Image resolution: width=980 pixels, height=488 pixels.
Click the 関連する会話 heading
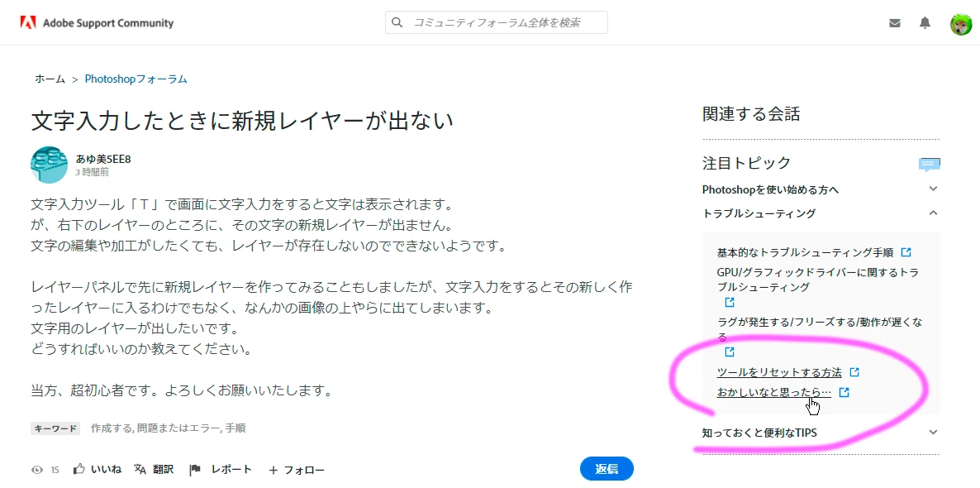click(751, 114)
